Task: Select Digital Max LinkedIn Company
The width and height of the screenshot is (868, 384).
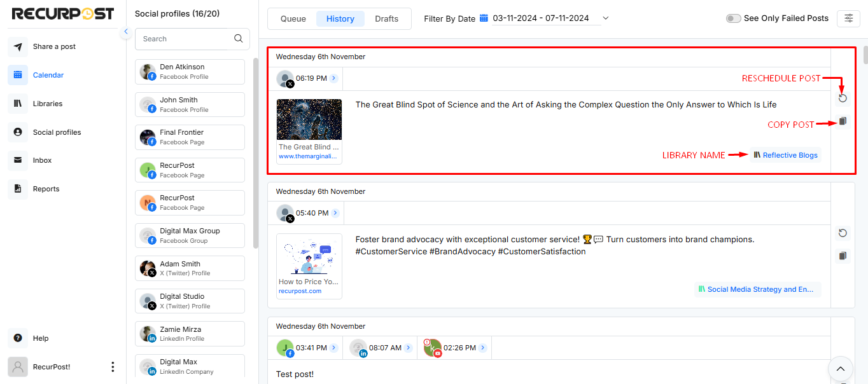Action: click(190, 366)
